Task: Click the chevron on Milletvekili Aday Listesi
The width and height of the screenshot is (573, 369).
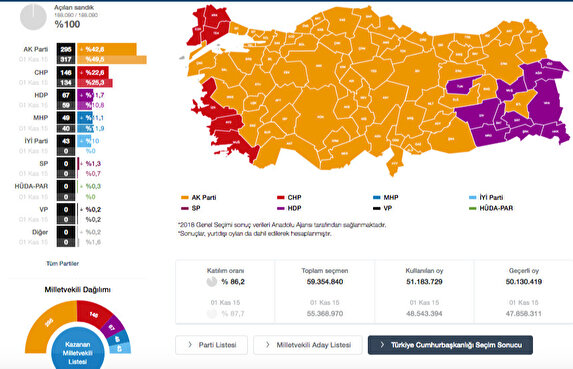Action: (x=268, y=345)
